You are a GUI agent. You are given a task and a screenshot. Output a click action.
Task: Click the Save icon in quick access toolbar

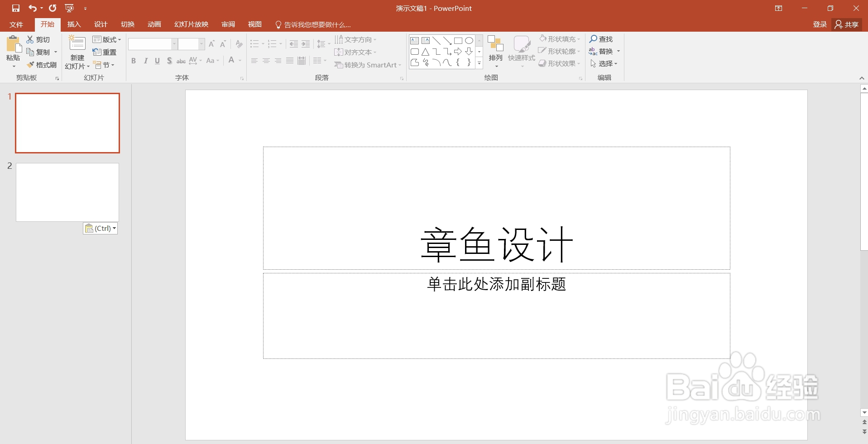tap(16, 8)
